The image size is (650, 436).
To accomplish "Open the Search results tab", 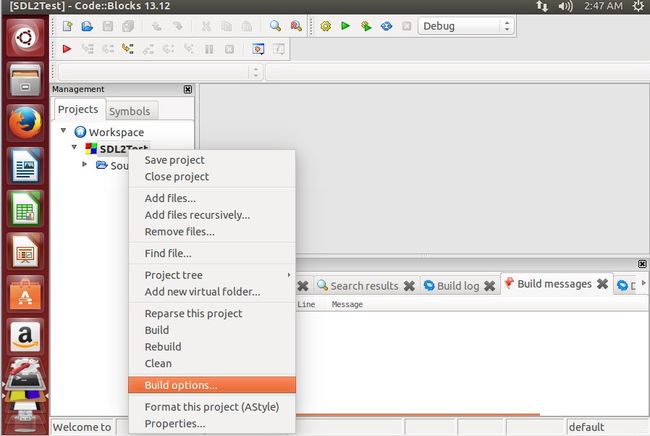I will pos(364,286).
